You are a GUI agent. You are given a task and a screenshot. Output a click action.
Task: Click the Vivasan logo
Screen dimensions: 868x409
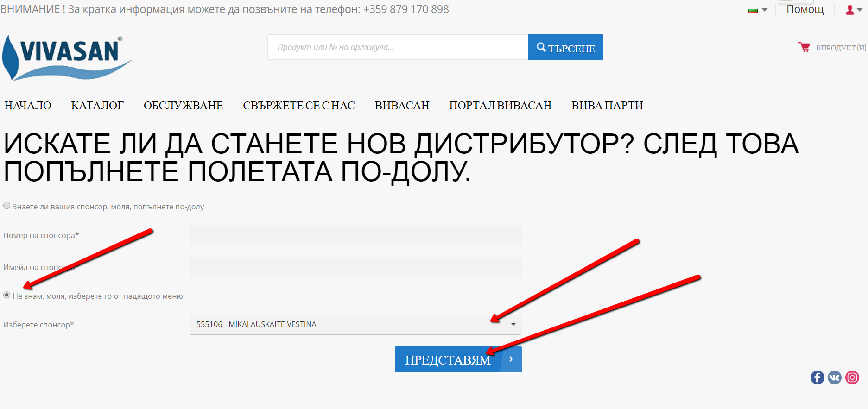(x=67, y=57)
